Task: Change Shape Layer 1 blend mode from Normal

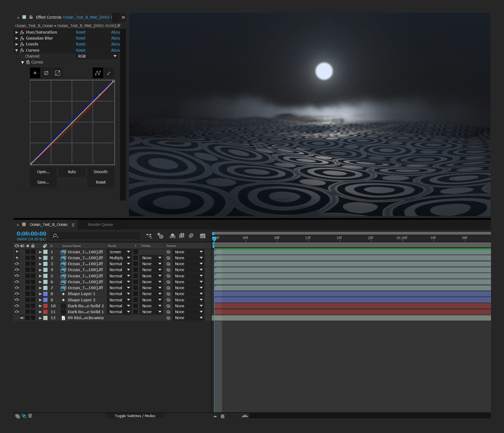Action: [x=119, y=294]
